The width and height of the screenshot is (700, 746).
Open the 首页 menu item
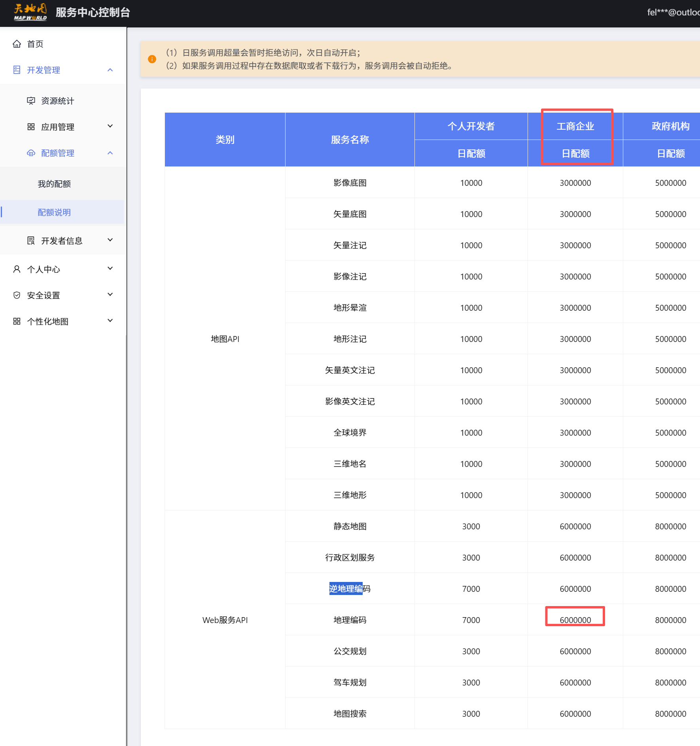click(x=63, y=44)
